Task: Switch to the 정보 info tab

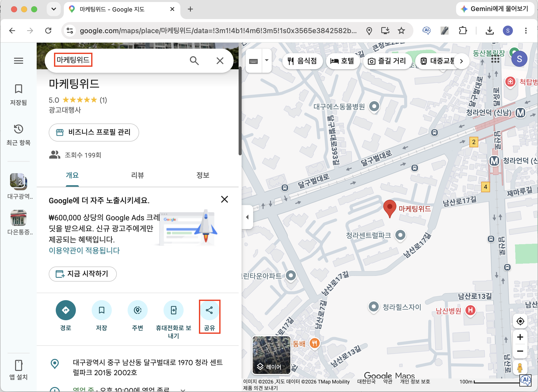Action: pos(203,175)
